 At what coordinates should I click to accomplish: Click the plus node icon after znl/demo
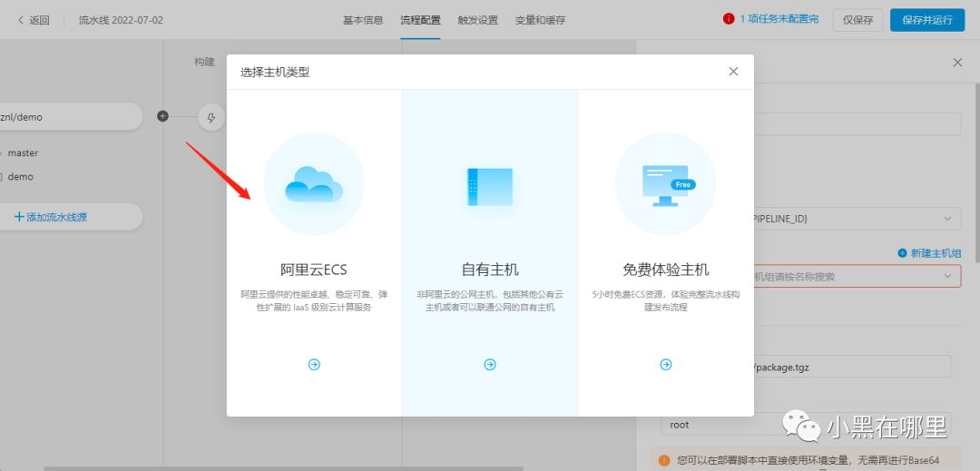162,116
